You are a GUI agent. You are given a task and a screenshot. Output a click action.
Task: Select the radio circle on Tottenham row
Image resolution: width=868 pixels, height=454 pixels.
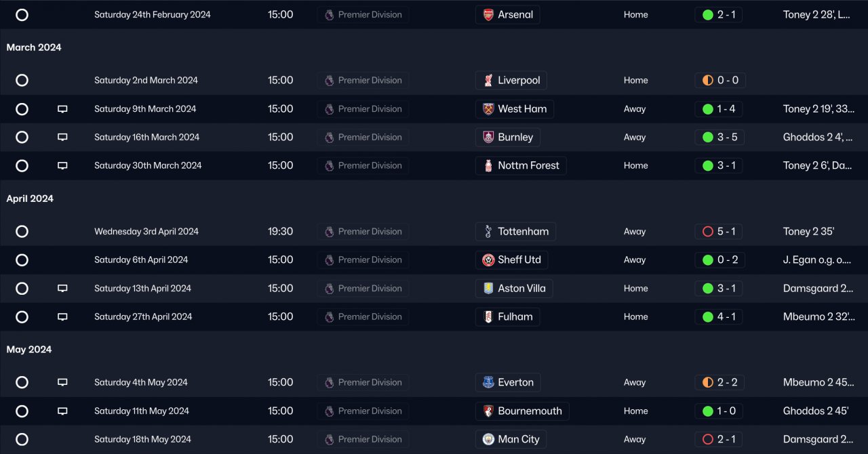coord(22,232)
